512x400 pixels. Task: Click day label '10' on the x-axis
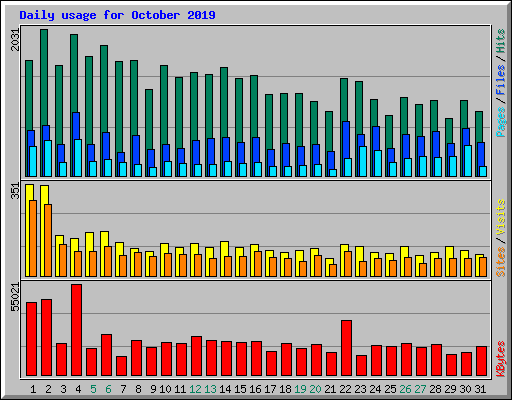click(x=165, y=389)
